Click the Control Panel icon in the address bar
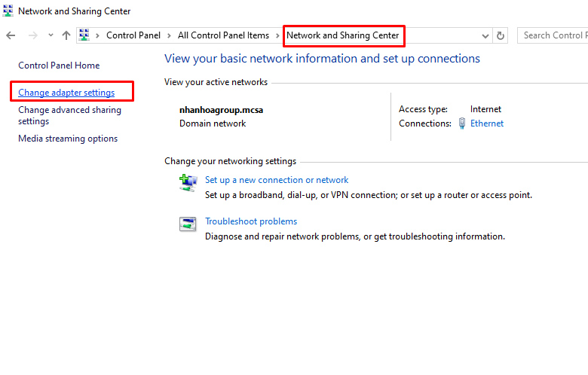The image size is (588, 375). (85, 35)
